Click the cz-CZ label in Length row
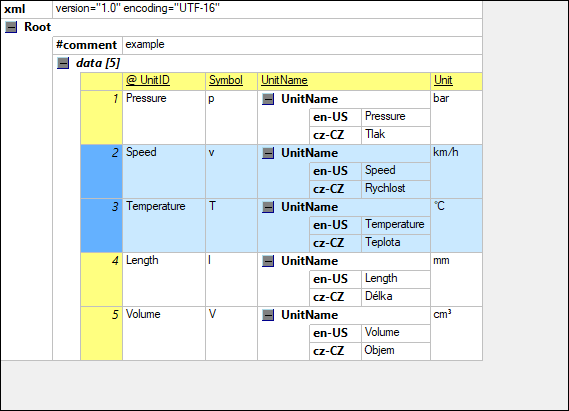The image size is (569, 411). 335,297
